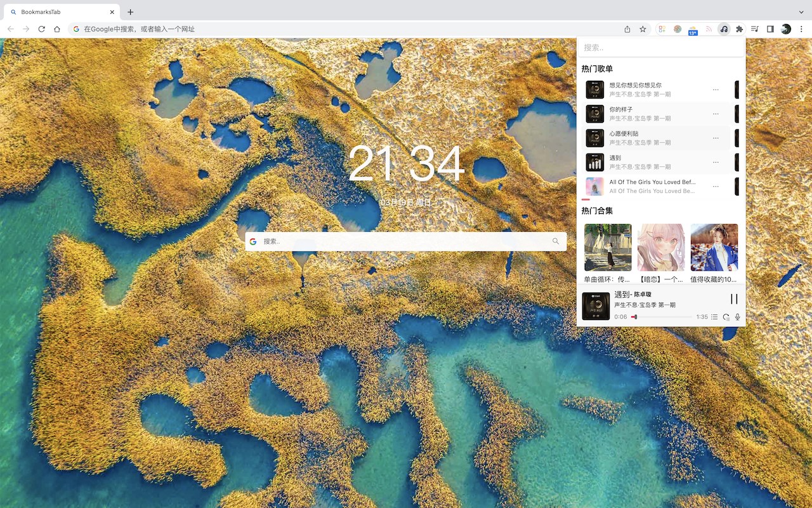Open the media control icon in toolbar

point(755,29)
